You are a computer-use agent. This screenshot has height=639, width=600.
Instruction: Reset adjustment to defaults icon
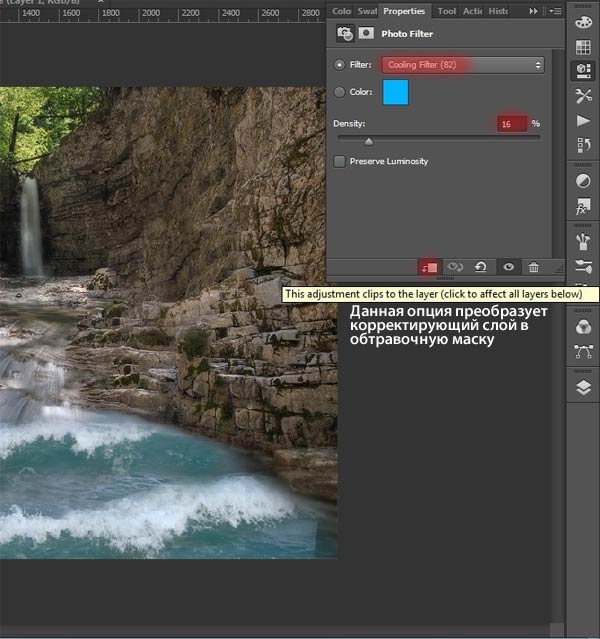[481, 267]
